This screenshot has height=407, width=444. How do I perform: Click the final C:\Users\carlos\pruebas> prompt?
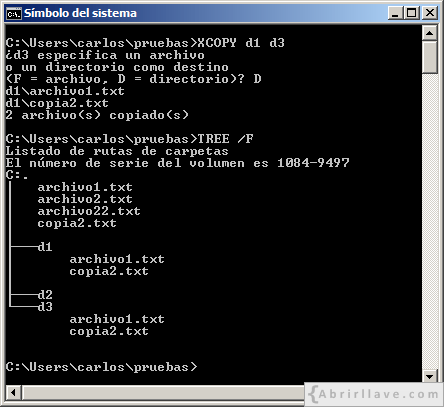tap(101, 367)
